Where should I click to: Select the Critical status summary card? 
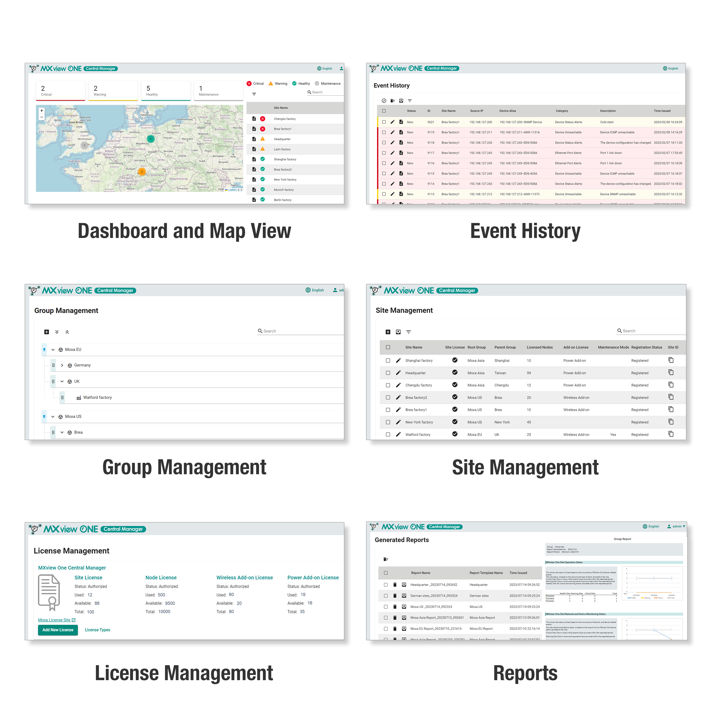pos(60,91)
